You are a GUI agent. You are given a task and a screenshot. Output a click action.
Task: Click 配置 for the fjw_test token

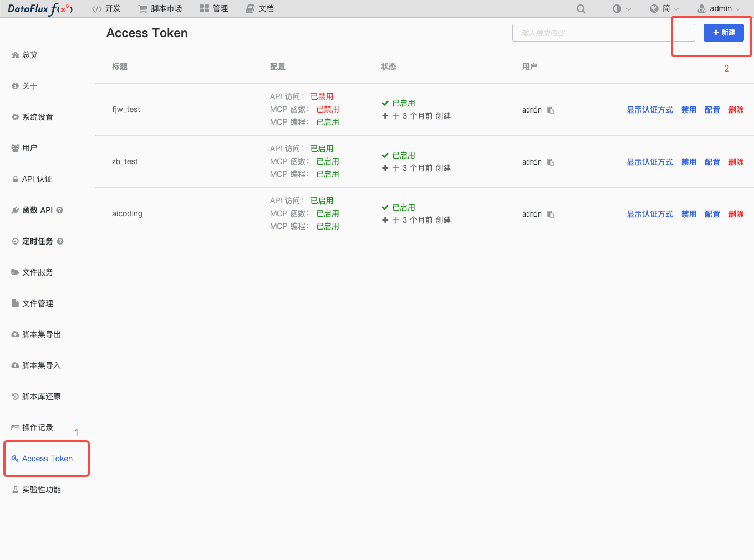pyautogui.click(x=712, y=110)
